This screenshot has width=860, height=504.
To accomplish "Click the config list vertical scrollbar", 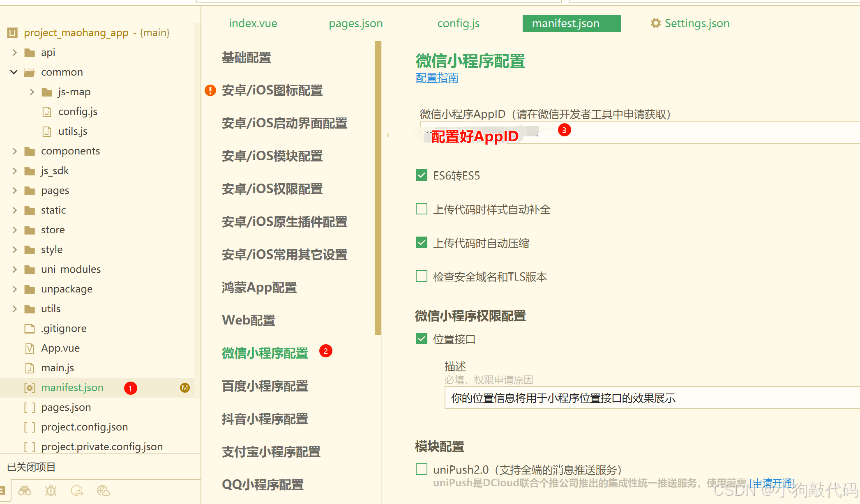I will 378,188.
